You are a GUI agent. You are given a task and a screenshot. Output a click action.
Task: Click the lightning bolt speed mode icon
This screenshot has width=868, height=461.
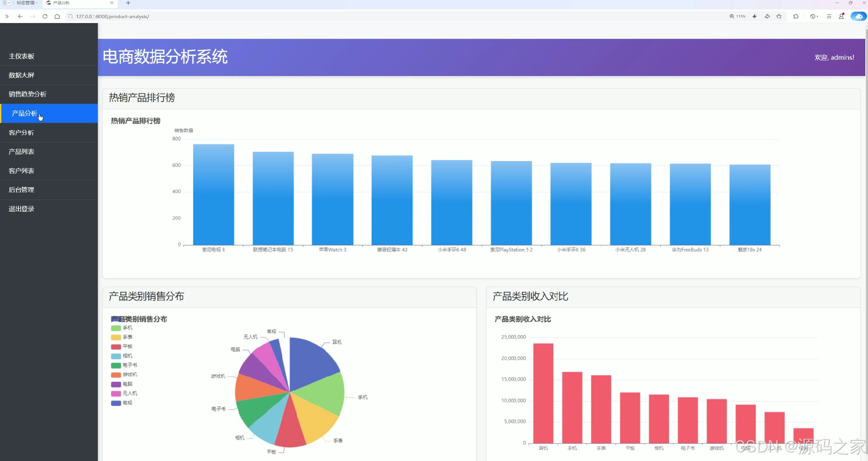coord(754,16)
